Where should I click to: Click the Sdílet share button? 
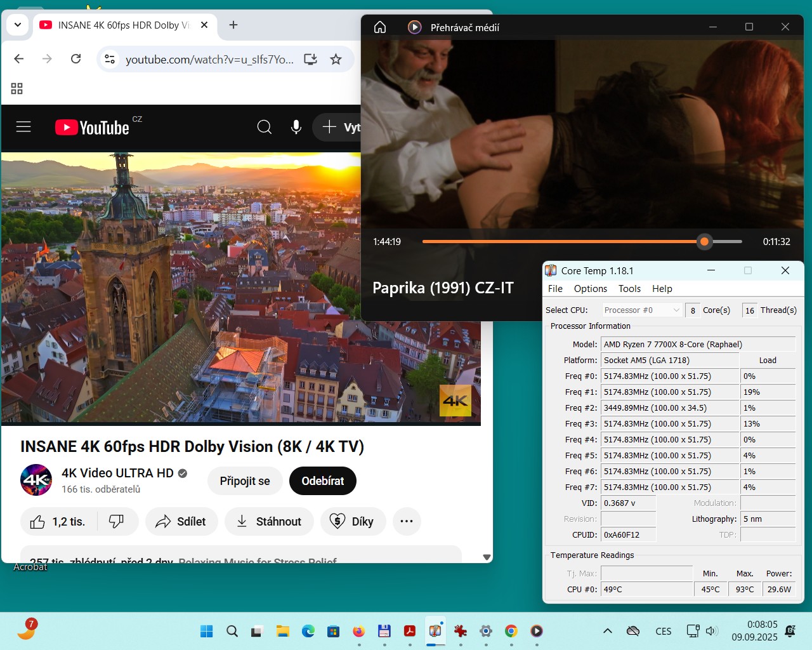tap(181, 521)
